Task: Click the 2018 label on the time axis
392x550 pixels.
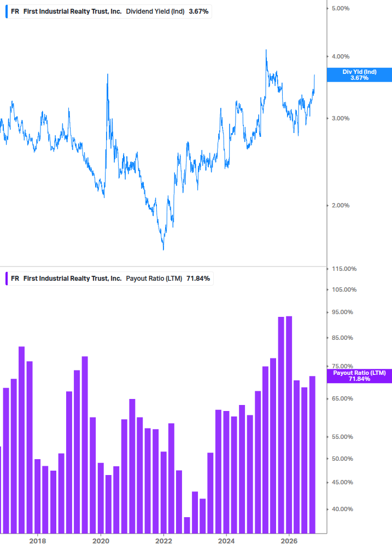Action: 38,541
